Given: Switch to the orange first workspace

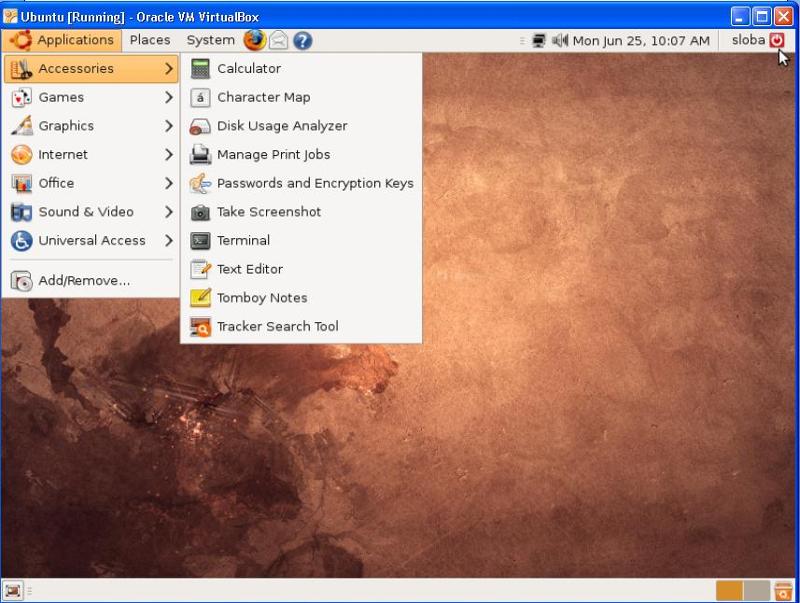Looking at the screenshot, I should coord(729,591).
